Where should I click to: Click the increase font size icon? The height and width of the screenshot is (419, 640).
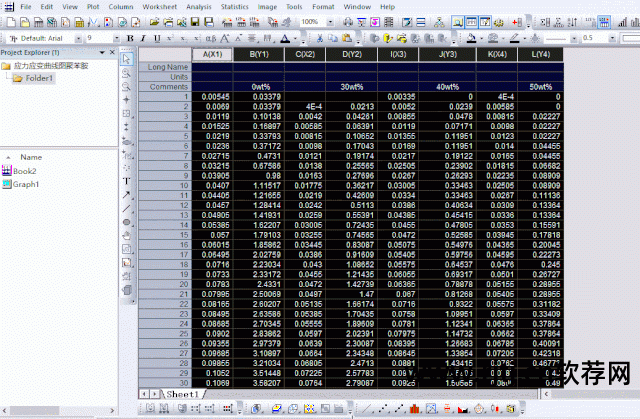click(x=224, y=38)
